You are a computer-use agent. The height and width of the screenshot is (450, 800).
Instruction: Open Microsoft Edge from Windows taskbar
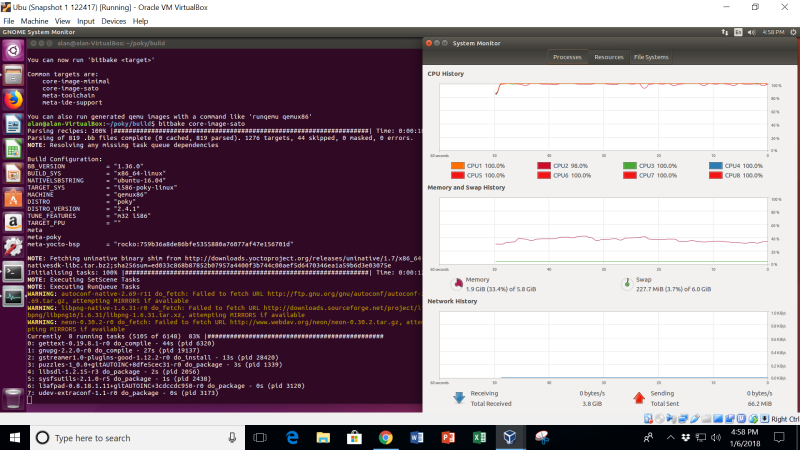(x=292, y=438)
